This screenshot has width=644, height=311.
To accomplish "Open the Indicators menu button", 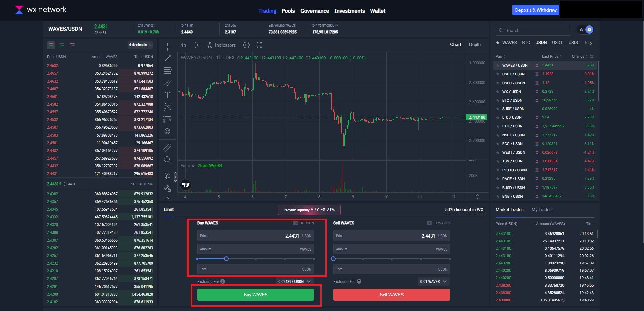I will click(x=221, y=45).
